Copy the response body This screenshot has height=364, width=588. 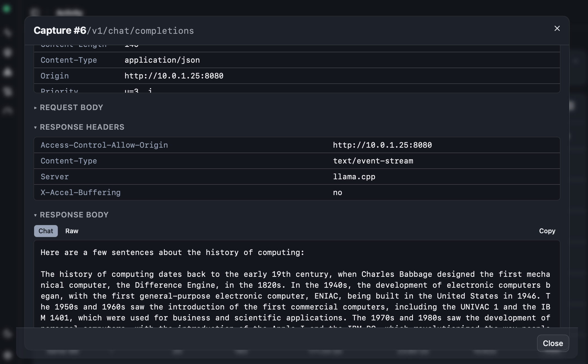click(547, 231)
